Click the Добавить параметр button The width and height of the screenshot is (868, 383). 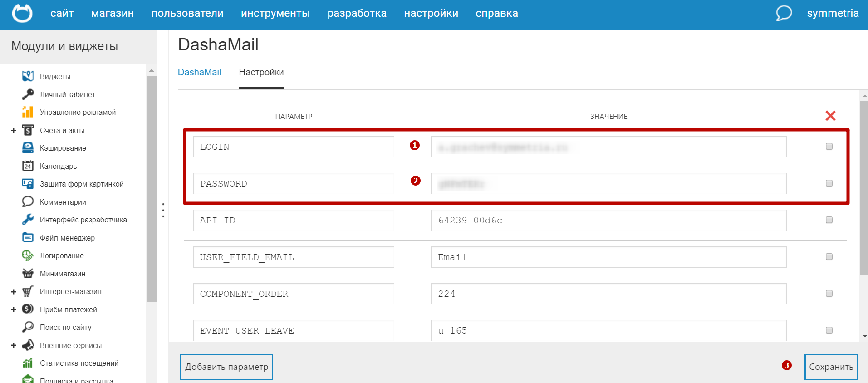[226, 367]
